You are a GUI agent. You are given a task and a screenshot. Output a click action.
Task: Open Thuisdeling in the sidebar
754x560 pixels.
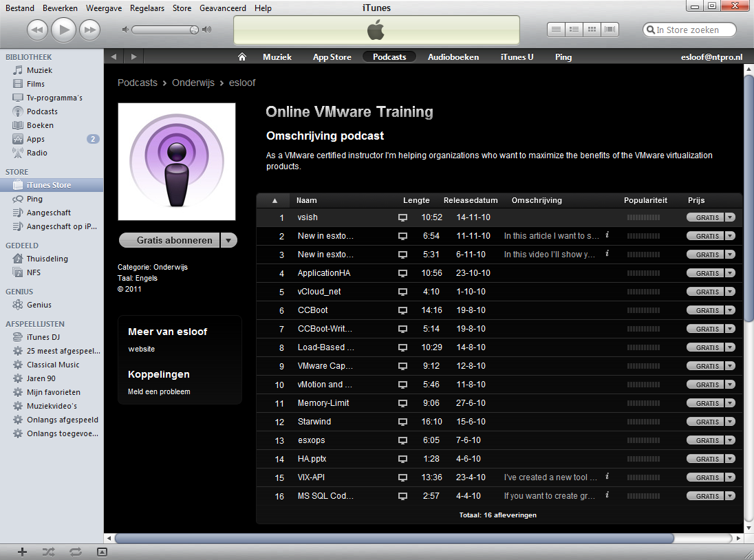[47, 259]
